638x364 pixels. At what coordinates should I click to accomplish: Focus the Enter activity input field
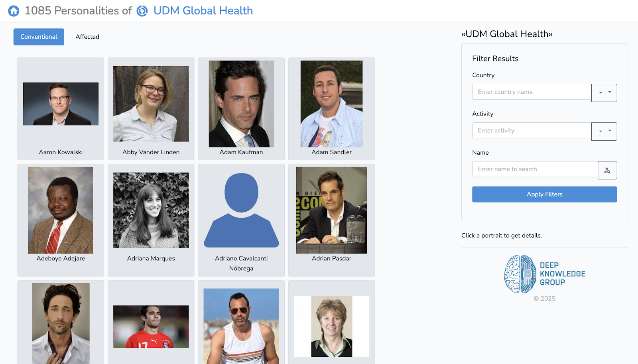tap(532, 131)
